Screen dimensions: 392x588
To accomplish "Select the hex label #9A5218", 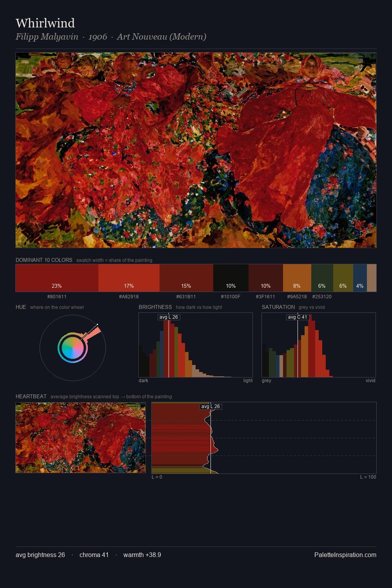I will 297,297.
